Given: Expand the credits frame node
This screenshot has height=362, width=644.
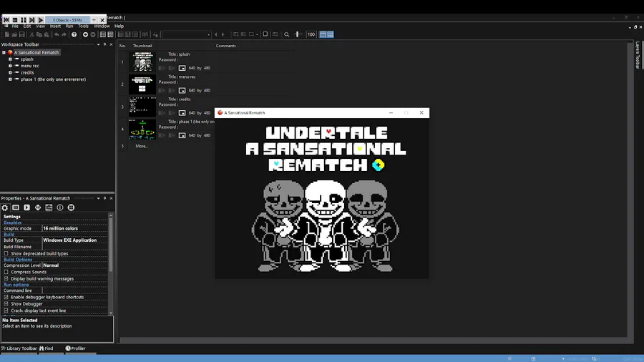Looking at the screenshot, I should tap(10, 73).
